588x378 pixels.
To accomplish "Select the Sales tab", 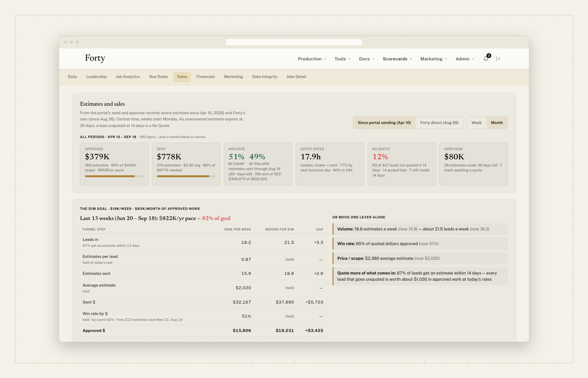I will tap(182, 77).
